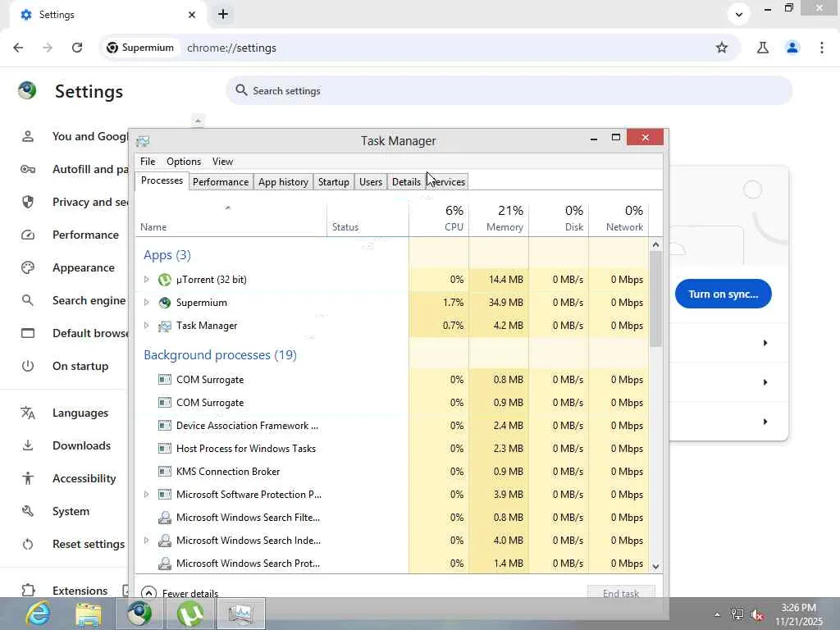The image size is (840, 630).
Task: Click Turn on sync button
Action: [724, 294]
